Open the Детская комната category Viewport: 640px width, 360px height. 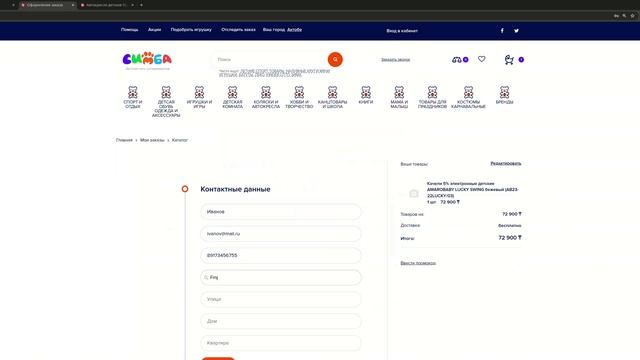233,97
